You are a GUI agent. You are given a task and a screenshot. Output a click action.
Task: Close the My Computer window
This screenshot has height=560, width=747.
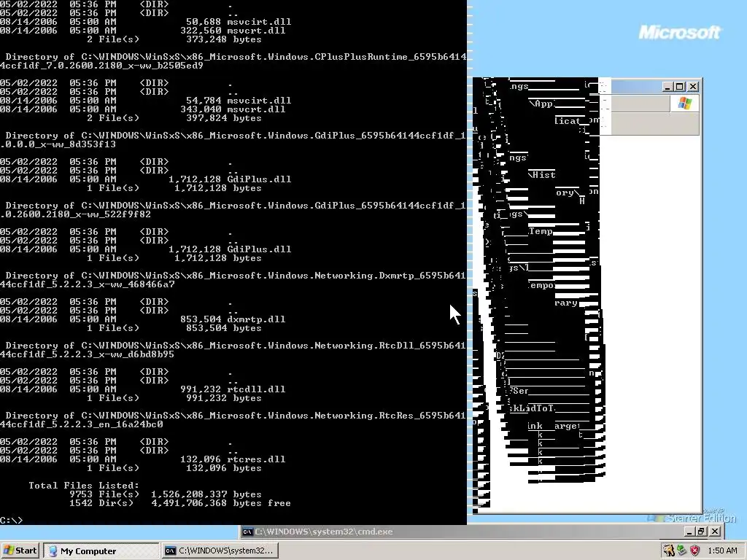693,87
